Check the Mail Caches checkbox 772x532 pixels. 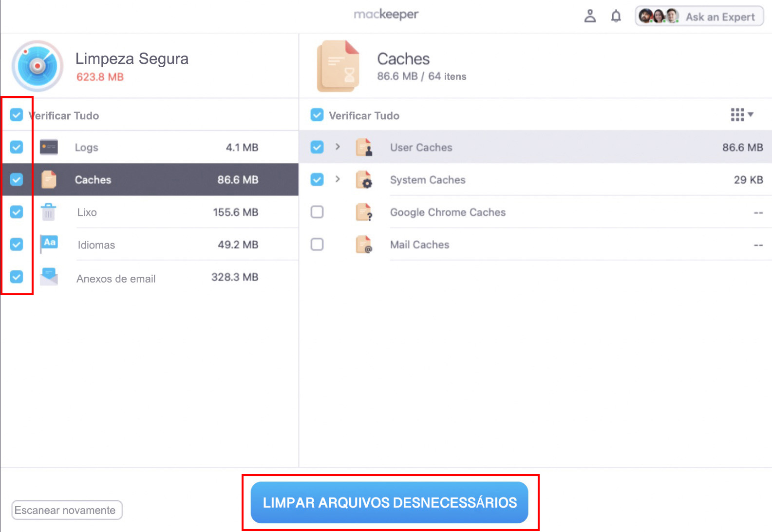pos(317,244)
